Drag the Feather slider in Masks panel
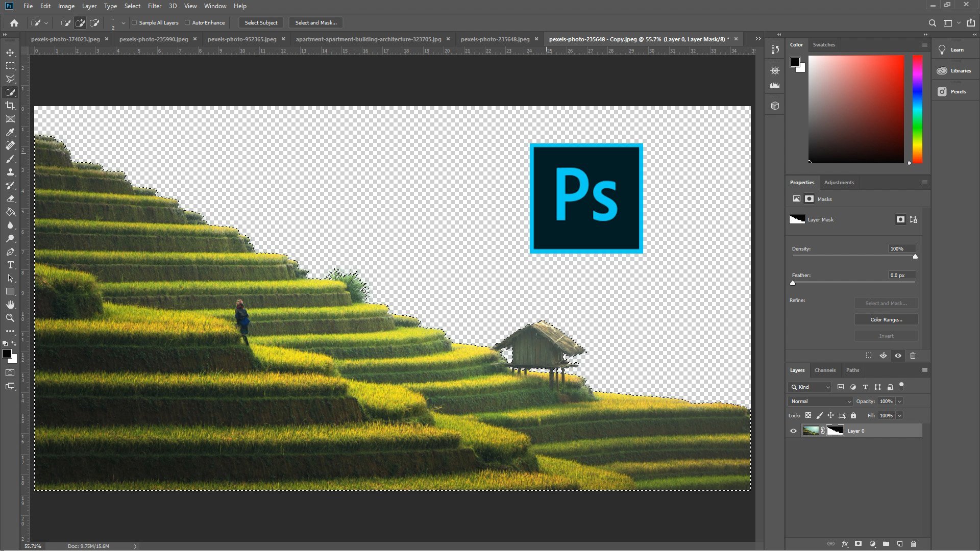980x551 pixels. pyautogui.click(x=793, y=283)
